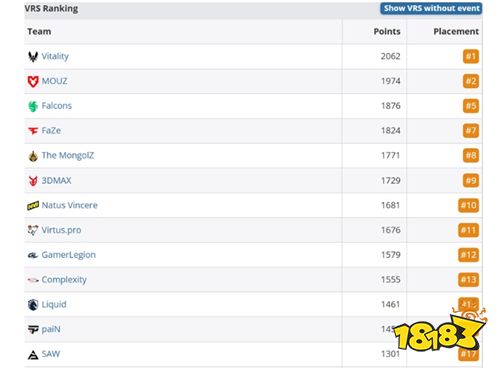Click the Falcons green logo icon
Viewport: 500px width, 368px height.
pyautogui.click(x=33, y=106)
